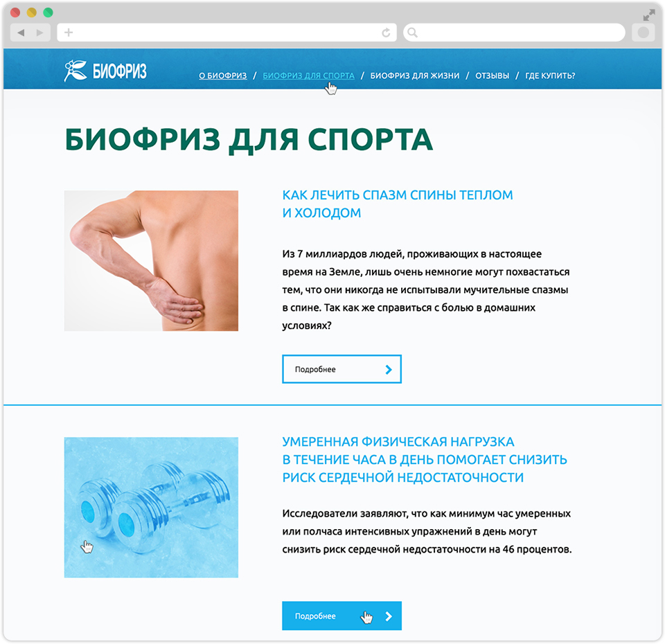Reload the page with refresh icon

pyautogui.click(x=386, y=33)
